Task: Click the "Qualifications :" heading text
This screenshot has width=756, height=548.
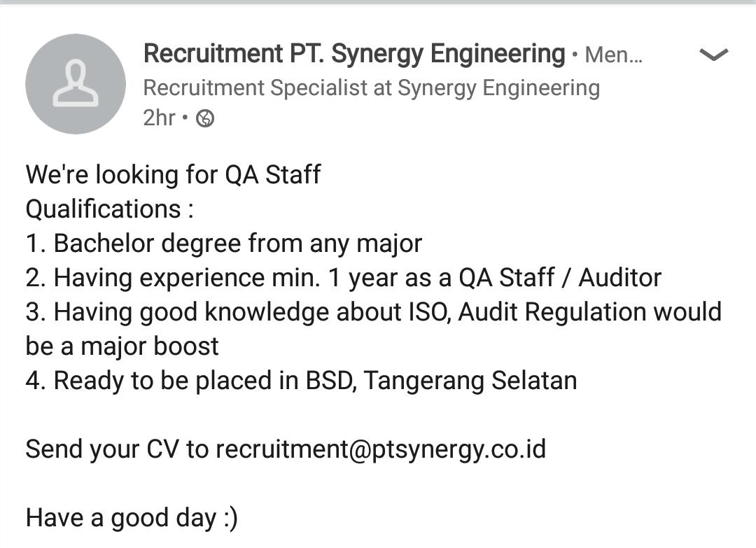Action: pos(109,209)
